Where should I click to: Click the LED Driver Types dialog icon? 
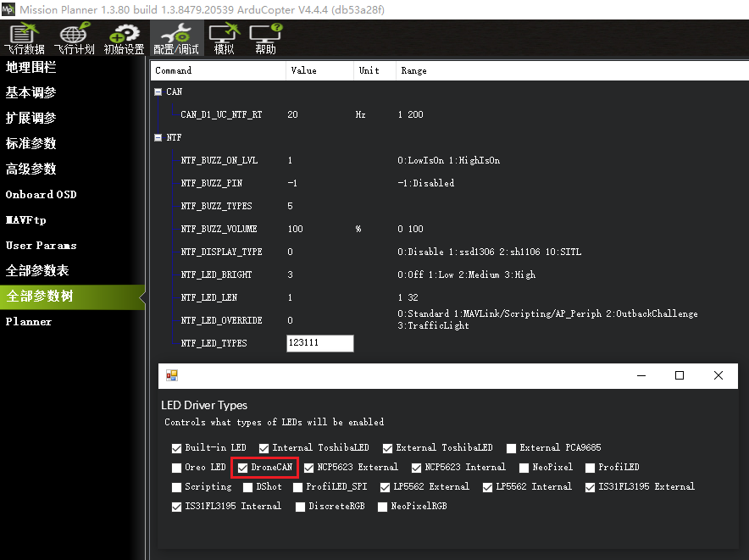point(172,375)
